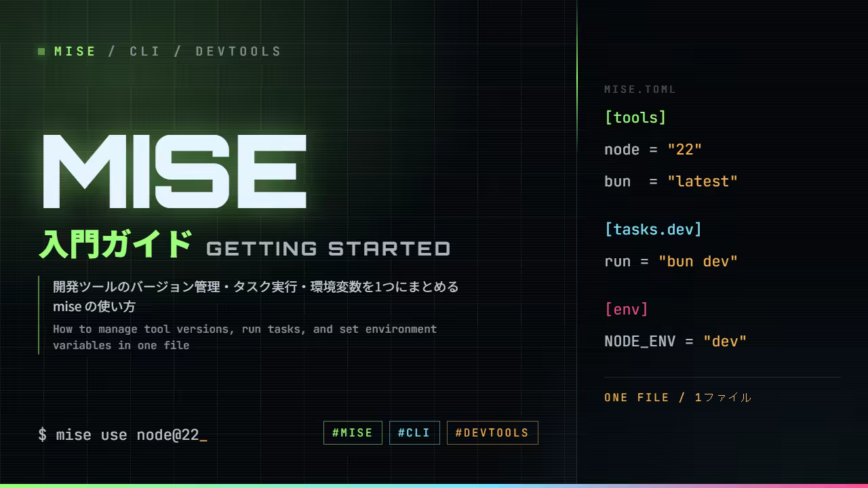
Task: Click MISE in the top breadcrumb
Action: (75, 52)
